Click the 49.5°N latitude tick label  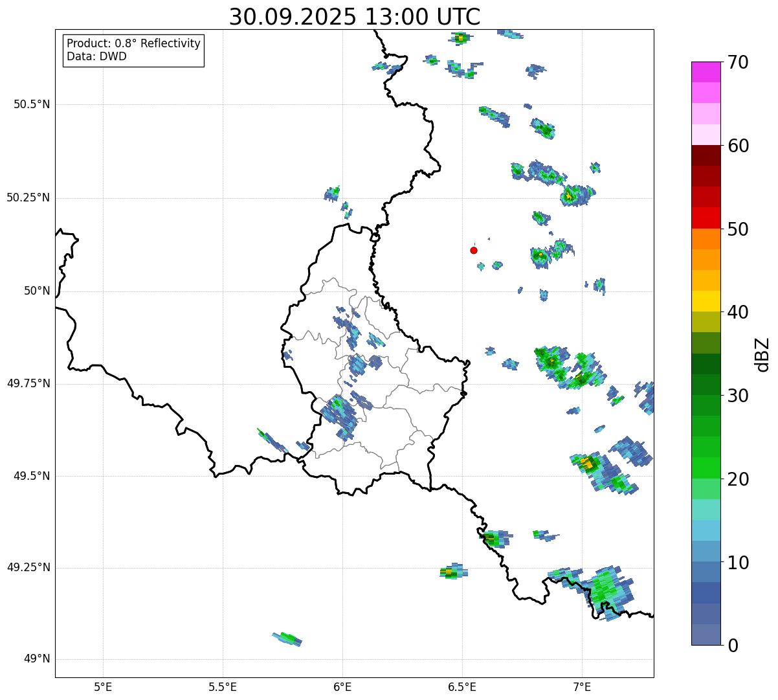coord(32,476)
